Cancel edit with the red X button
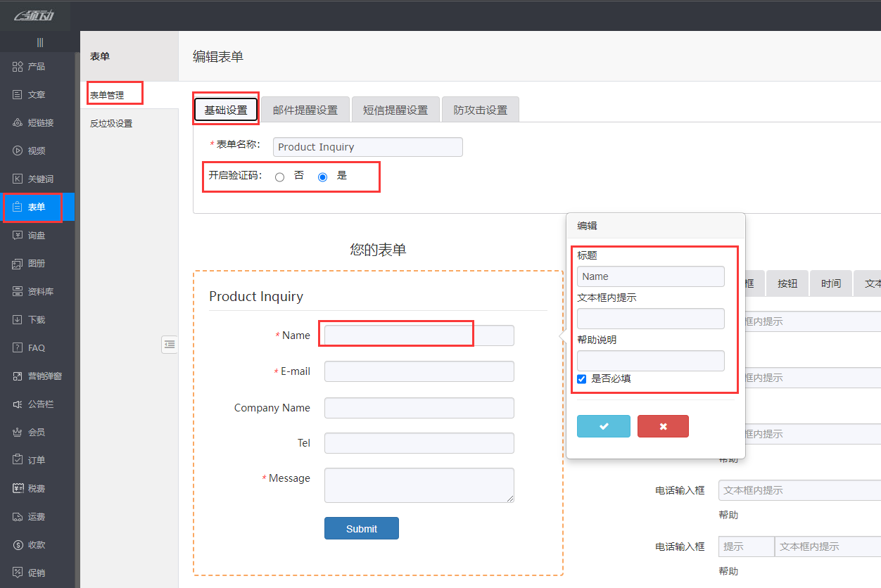Viewport: 881px width, 588px height. pyautogui.click(x=663, y=426)
